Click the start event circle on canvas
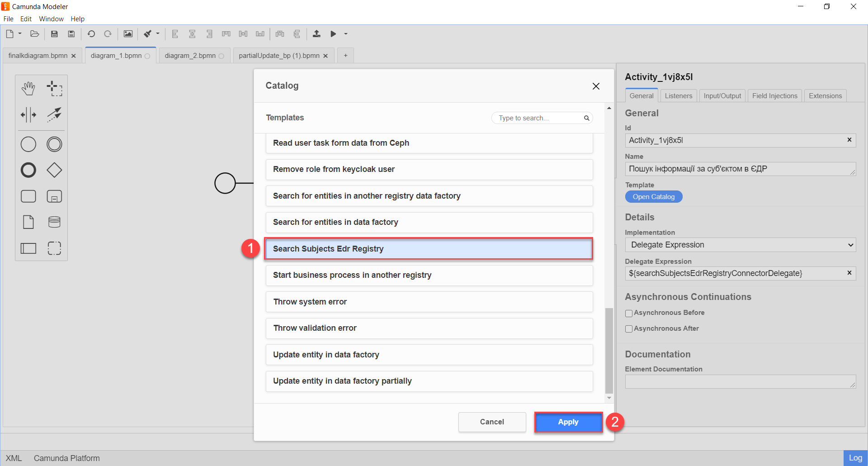 click(225, 183)
